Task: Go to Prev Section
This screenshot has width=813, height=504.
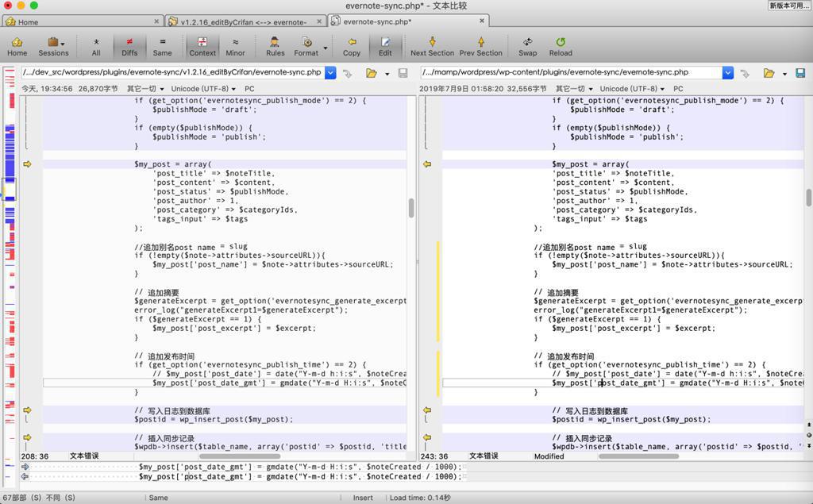Action: pyautogui.click(x=480, y=46)
